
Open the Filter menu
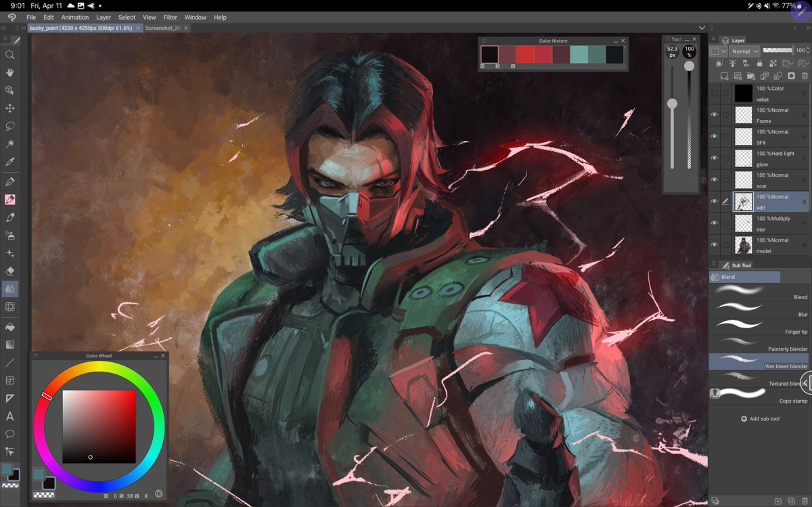click(x=170, y=17)
